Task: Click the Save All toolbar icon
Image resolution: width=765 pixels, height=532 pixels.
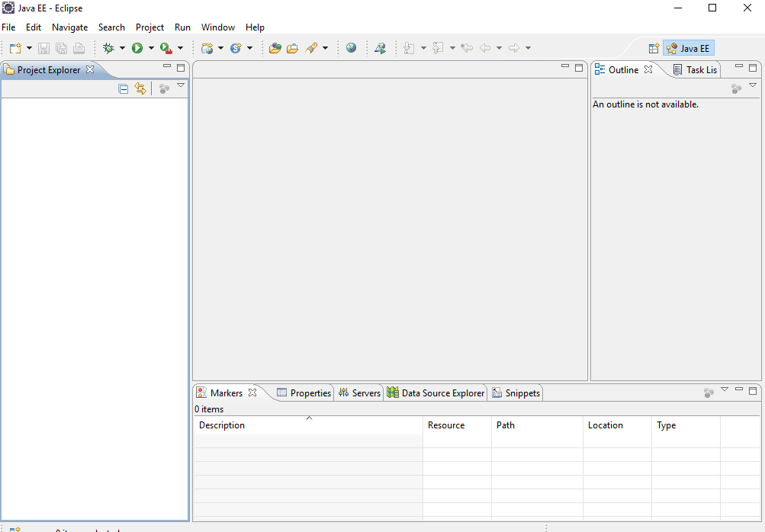Action: coord(62,48)
